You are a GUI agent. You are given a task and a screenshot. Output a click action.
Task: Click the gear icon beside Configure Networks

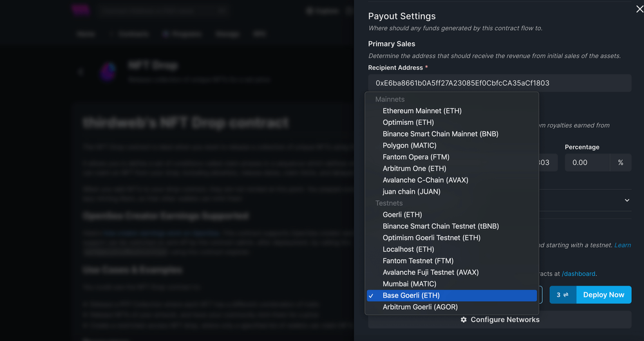tap(464, 320)
